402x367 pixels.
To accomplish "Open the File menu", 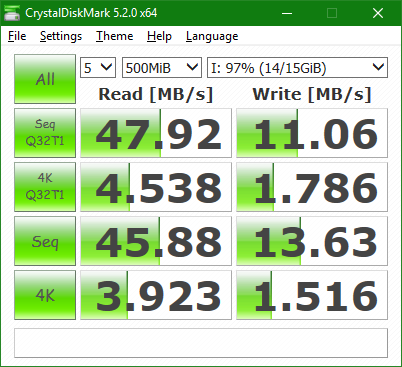I will pyautogui.click(x=17, y=36).
